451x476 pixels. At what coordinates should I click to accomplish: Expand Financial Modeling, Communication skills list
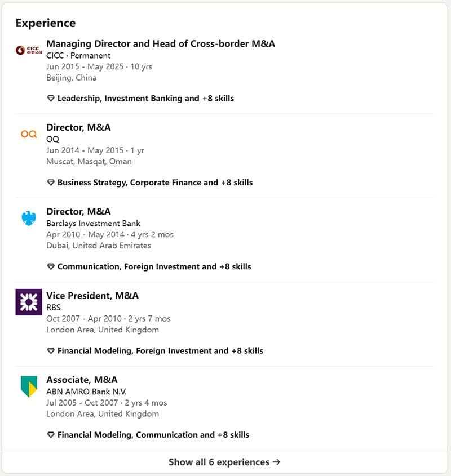point(153,435)
